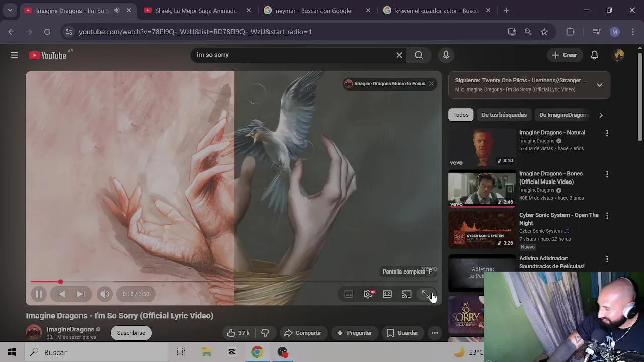Dislike the video
The height and width of the screenshot is (362, 644).
(265, 333)
